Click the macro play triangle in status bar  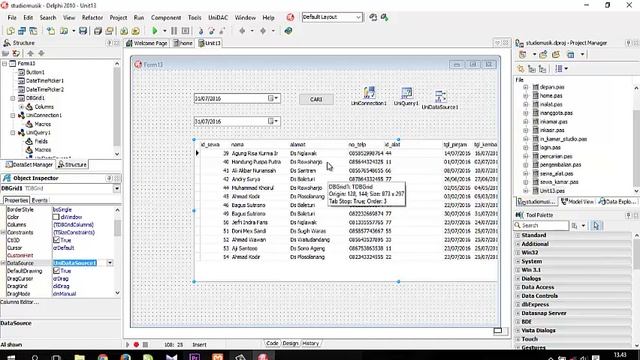click(127, 344)
